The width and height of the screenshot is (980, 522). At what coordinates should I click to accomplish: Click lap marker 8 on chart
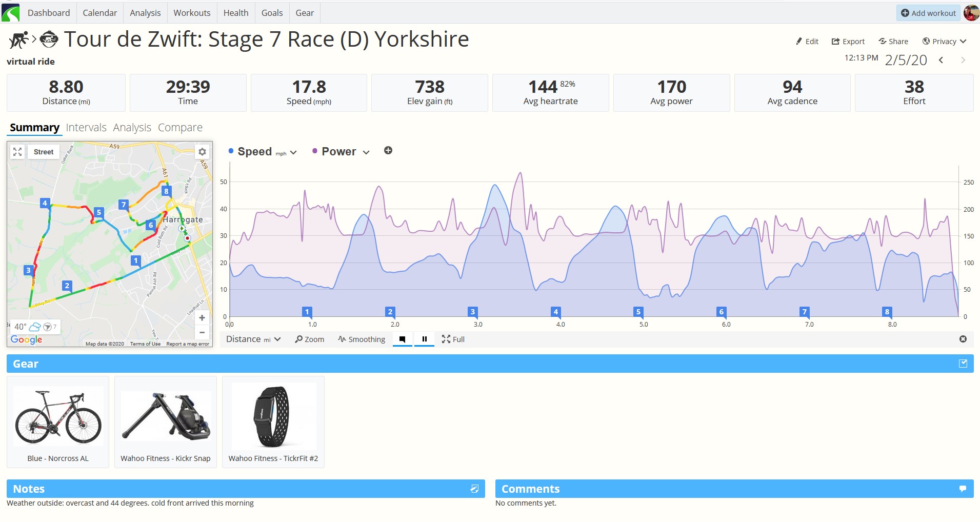coord(887,312)
